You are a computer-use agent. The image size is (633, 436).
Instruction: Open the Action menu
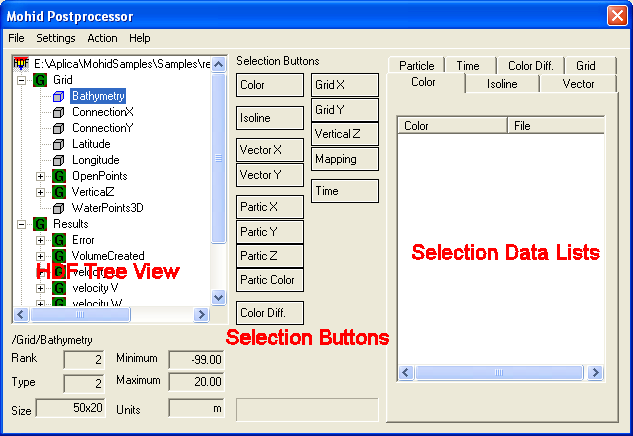pyautogui.click(x=102, y=38)
